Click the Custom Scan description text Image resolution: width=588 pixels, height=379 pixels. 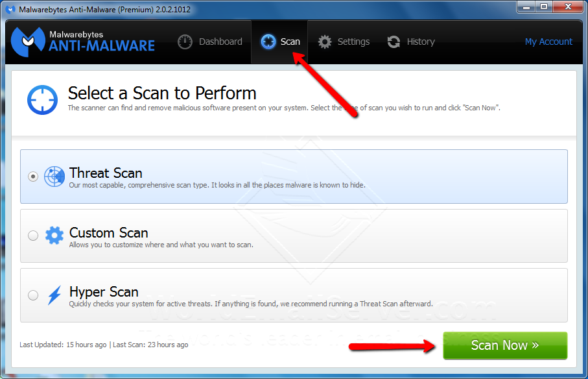click(161, 245)
